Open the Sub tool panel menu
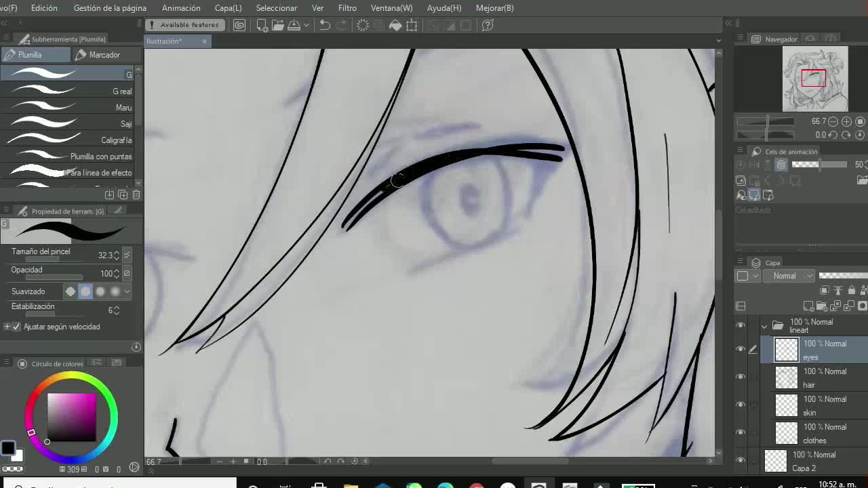 (x=5, y=39)
